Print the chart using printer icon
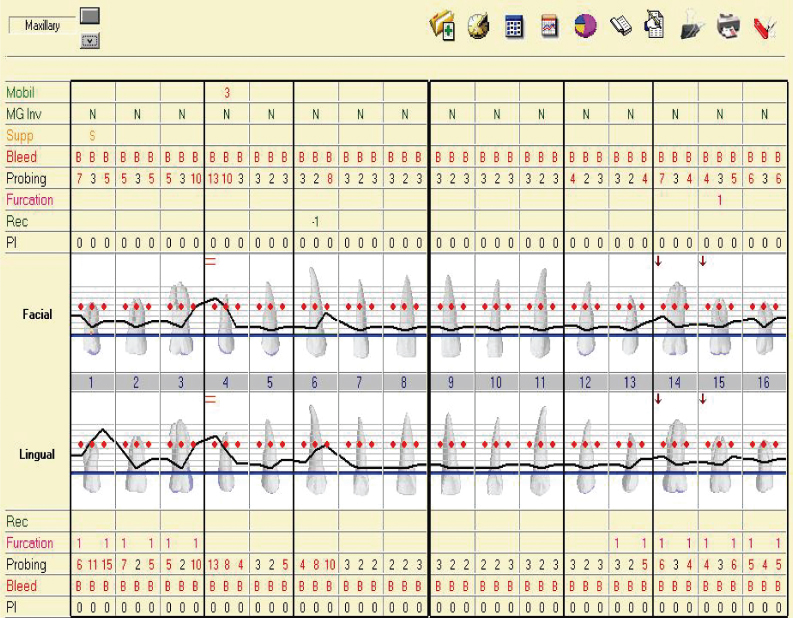The width and height of the screenshot is (793, 618). coord(728,27)
